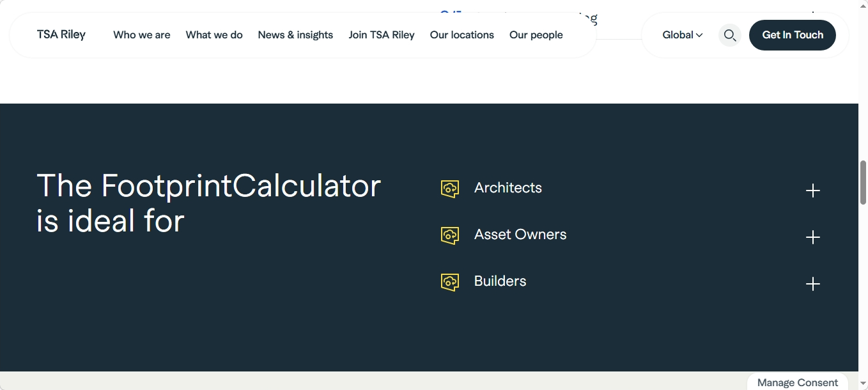Image resolution: width=868 pixels, height=390 pixels.
Task: Click the page scrollbar thumb
Action: [x=863, y=182]
